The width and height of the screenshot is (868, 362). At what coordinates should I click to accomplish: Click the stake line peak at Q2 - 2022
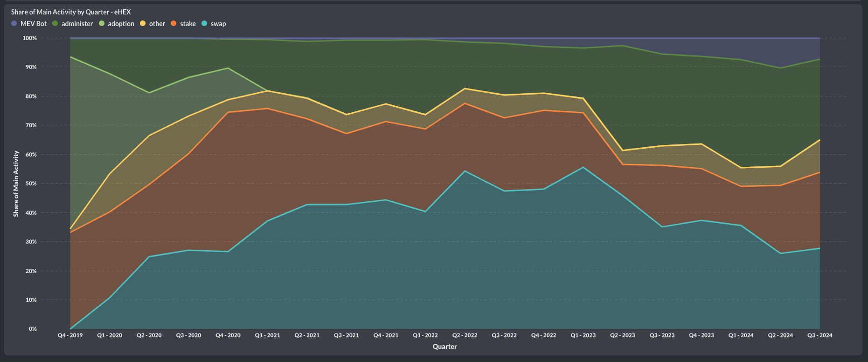[x=465, y=103]
